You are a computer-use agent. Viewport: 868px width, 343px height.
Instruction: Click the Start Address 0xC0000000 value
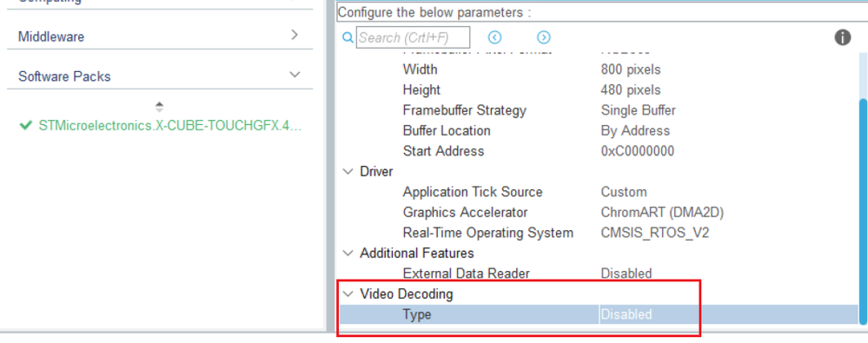pos(637,151)
